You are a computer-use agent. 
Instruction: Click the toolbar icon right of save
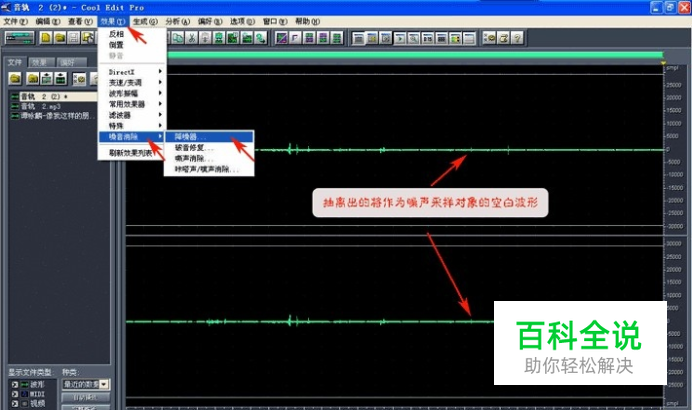(87, 38)
